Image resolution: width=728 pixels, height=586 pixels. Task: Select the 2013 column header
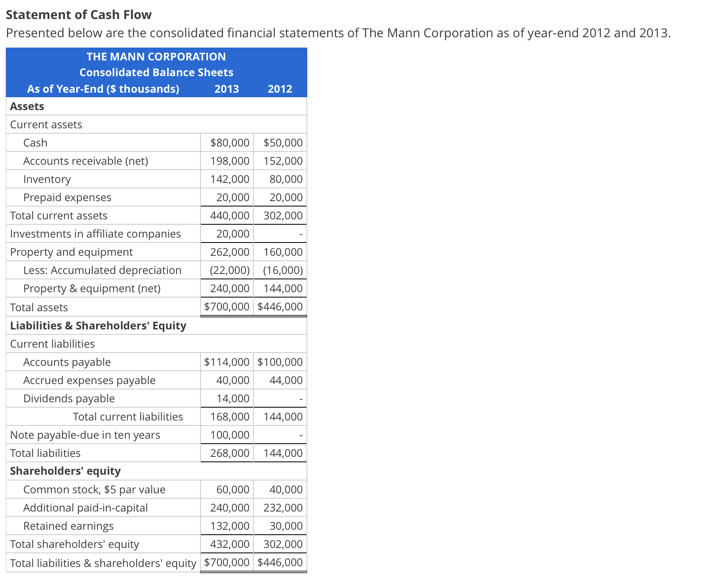pos(227,89)
